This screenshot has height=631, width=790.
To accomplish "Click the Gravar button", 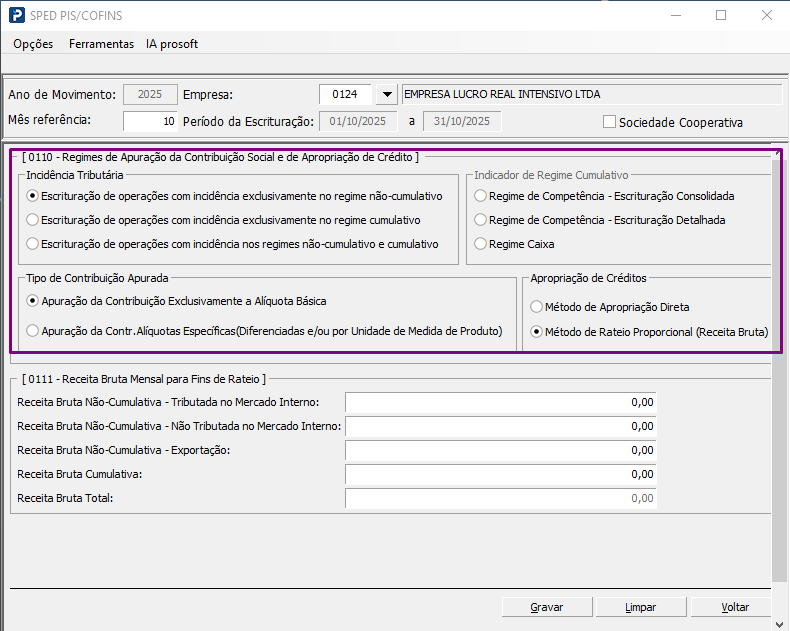I will [x=546, y=607].
